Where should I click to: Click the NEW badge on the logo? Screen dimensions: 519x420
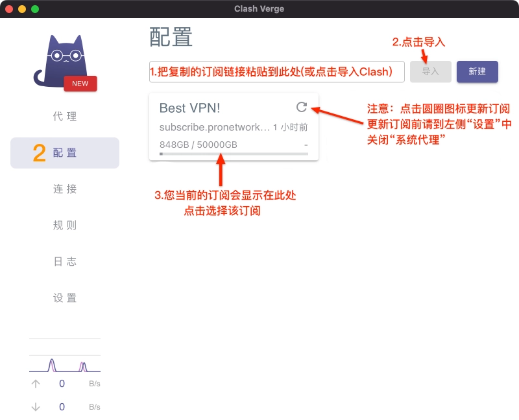[80, 83]
